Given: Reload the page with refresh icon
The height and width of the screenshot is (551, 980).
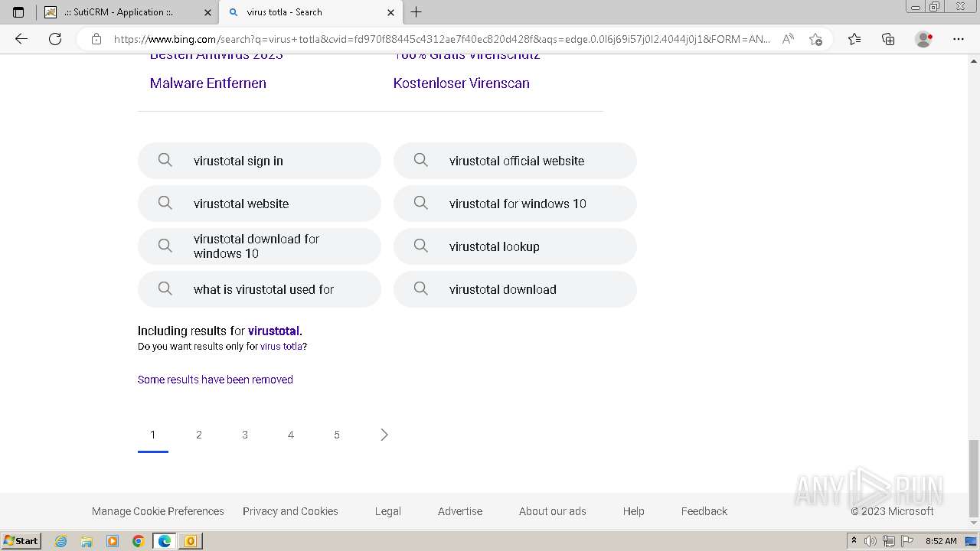Looking at the screenshot, I should pos(55,39).
